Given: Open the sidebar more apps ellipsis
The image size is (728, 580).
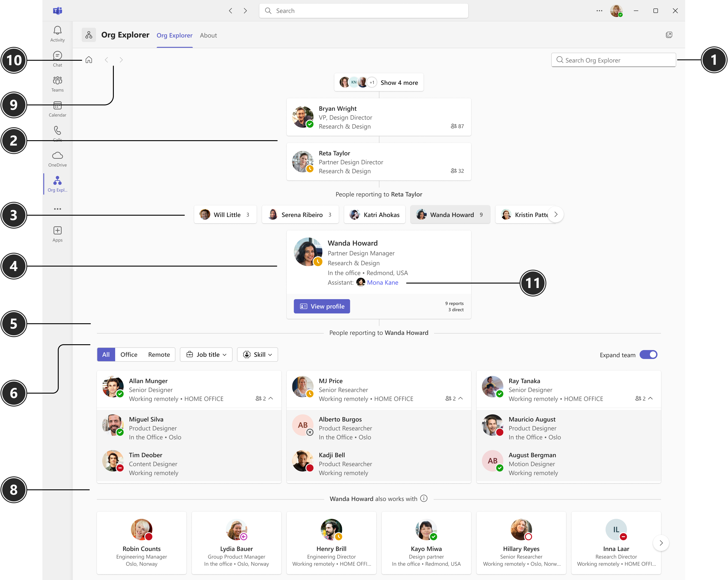Looking at the screenshot, I should [x=57, y=209].
